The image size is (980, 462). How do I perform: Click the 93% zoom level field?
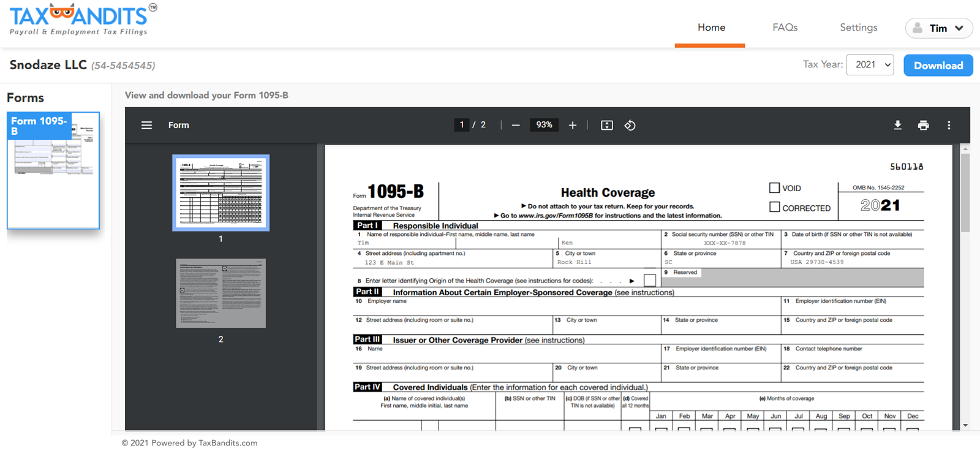coord(544,125)
